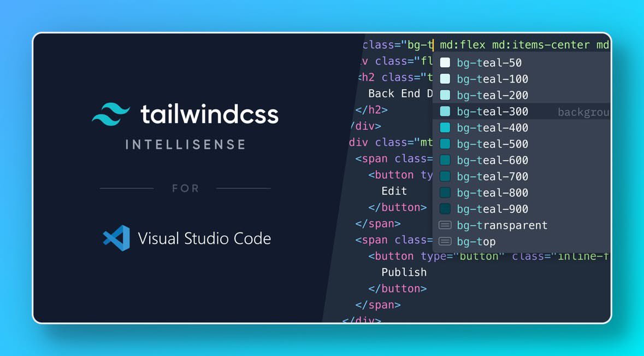
Task: Click the closing </button> tag under Edit
Action: click(x=397, y=207)
